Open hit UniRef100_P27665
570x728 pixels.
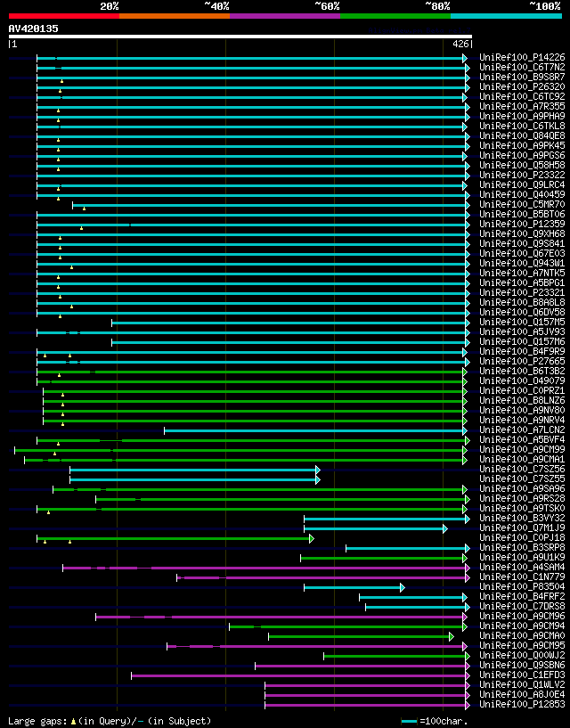tap(522, 361)
